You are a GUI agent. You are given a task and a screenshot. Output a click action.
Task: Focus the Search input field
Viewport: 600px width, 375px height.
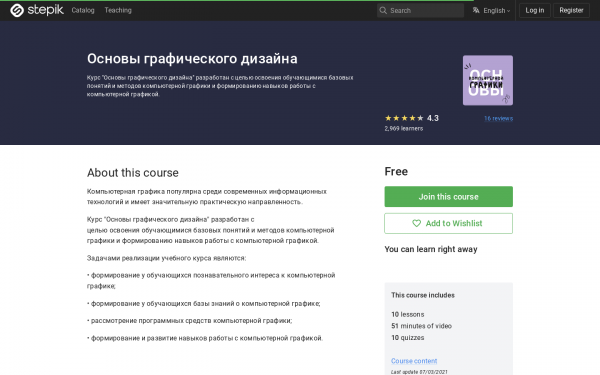(420, 10)
